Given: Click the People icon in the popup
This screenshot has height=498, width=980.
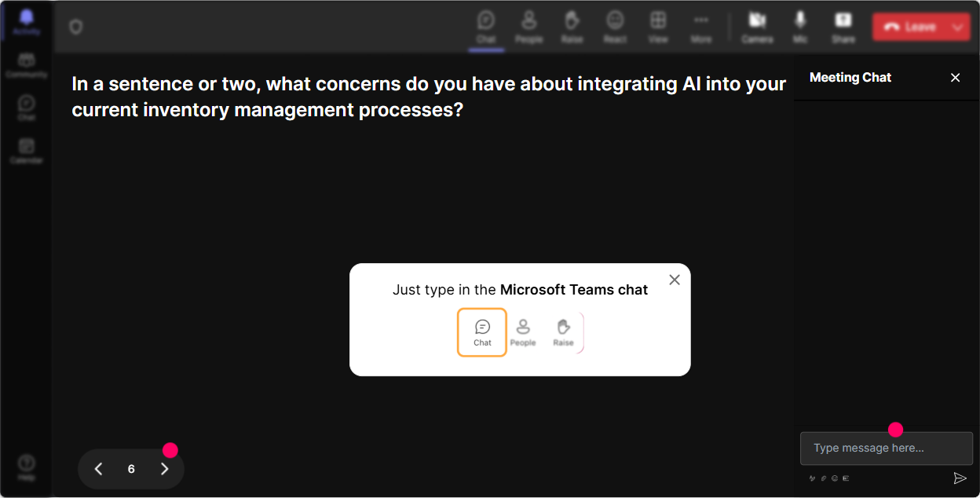Looking at the screenshot, I should point(523,332).
